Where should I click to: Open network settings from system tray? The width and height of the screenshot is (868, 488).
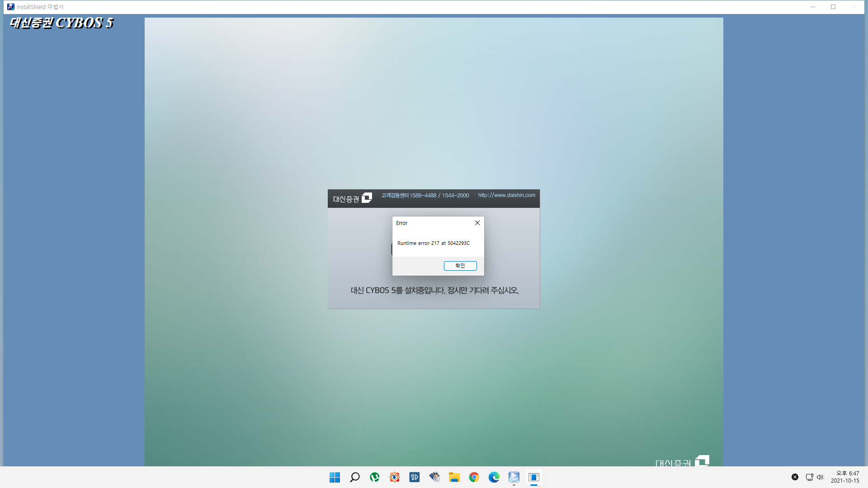[x=810, y=477]
